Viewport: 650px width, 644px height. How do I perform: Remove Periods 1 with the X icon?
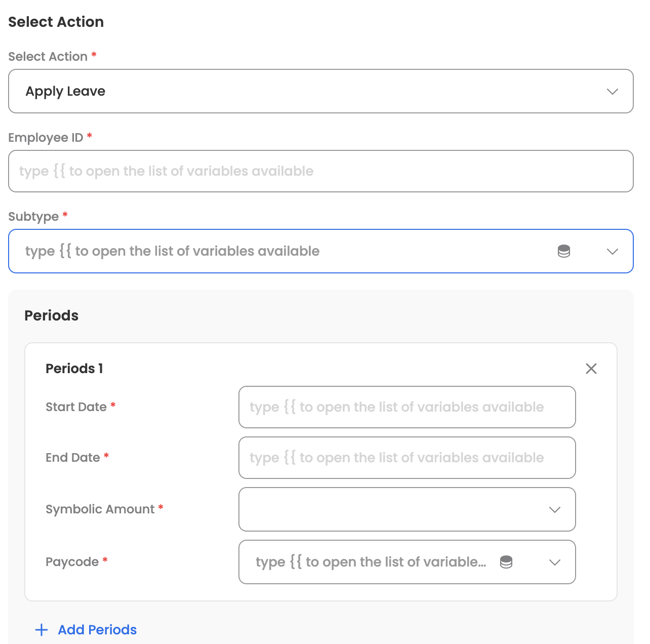pos(591,369)
